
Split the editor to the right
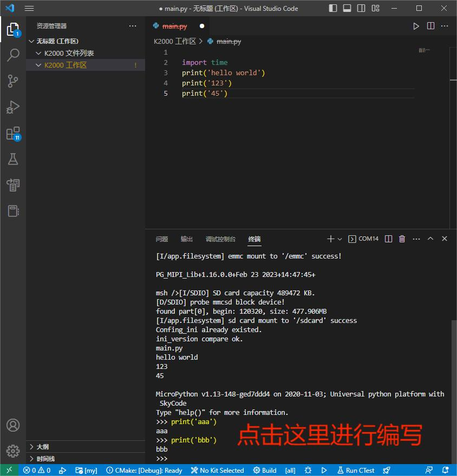[430, 26]
